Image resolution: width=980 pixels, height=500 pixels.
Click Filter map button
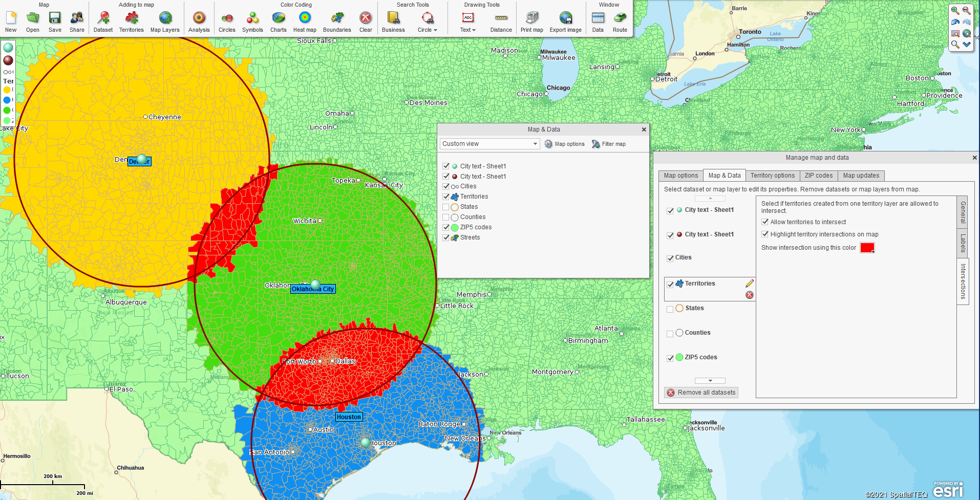point(609,144)
